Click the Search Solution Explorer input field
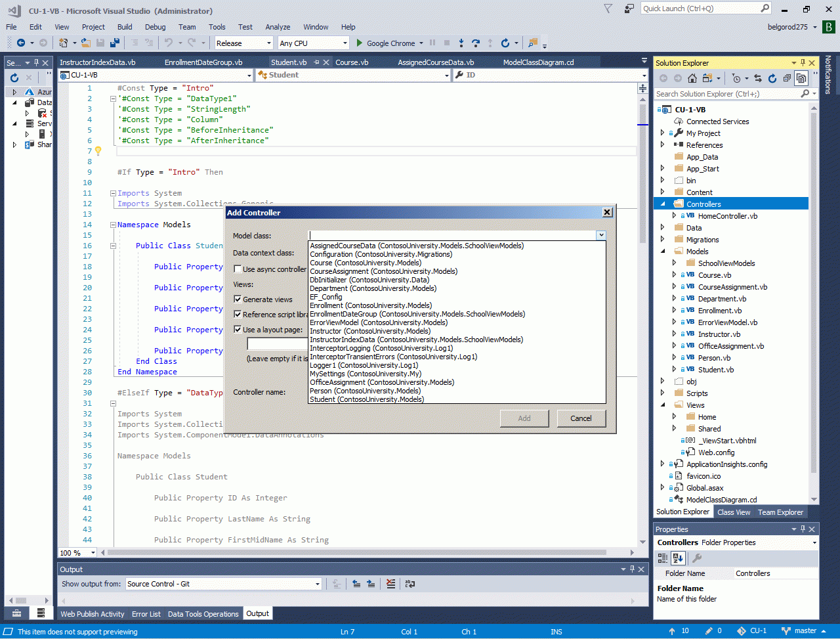Viewport: 840px width, 639px height. pyautogui.click(x=726, y=94)
